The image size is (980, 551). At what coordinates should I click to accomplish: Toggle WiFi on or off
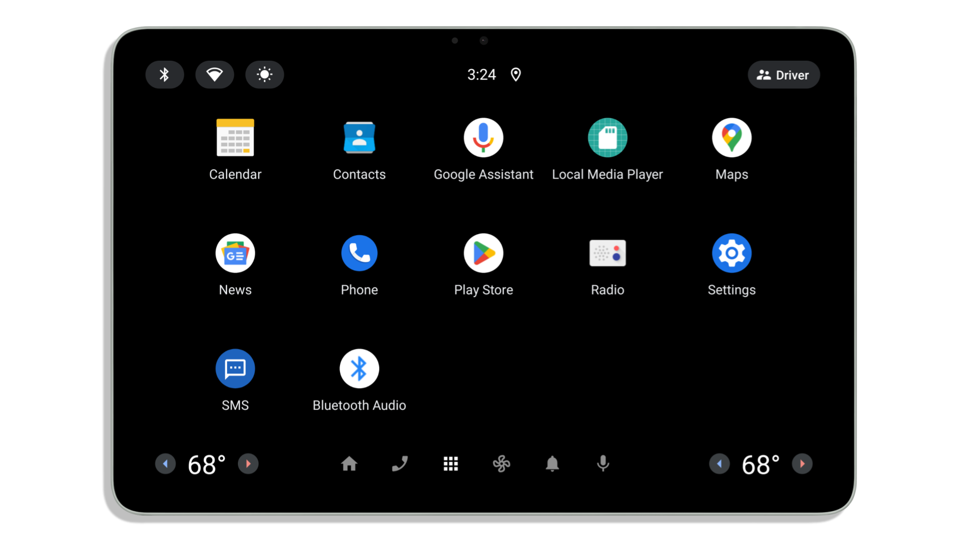214,74
